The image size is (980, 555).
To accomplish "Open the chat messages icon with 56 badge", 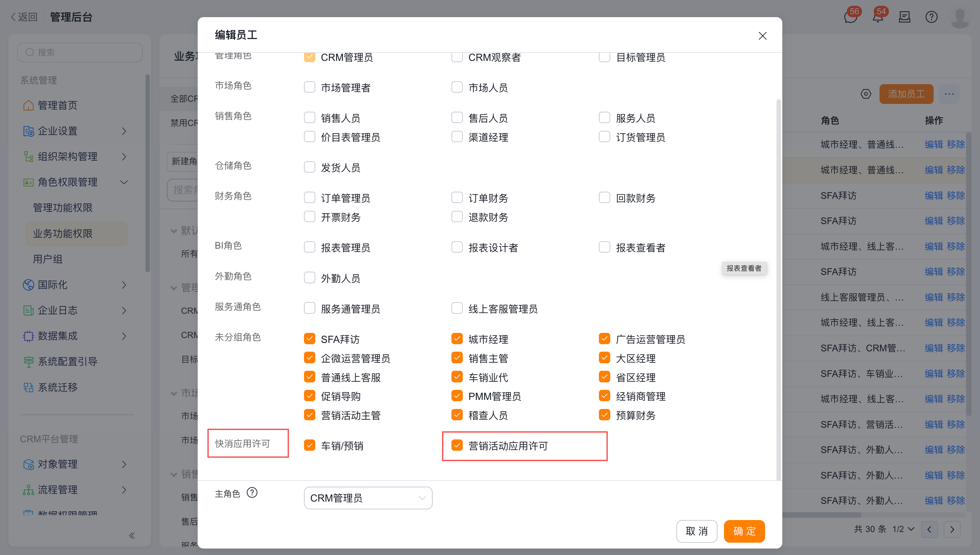I will coord(850,17).
